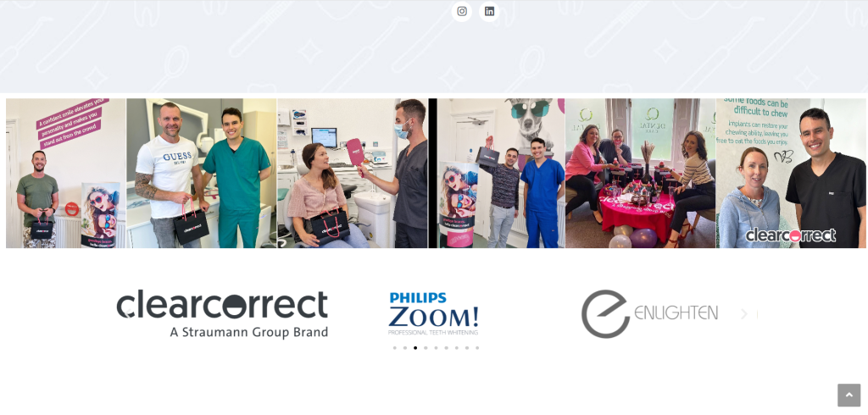Select the first carousel pagination dot
The height and width of the screenshot is (415, 868).
[395, 348]
